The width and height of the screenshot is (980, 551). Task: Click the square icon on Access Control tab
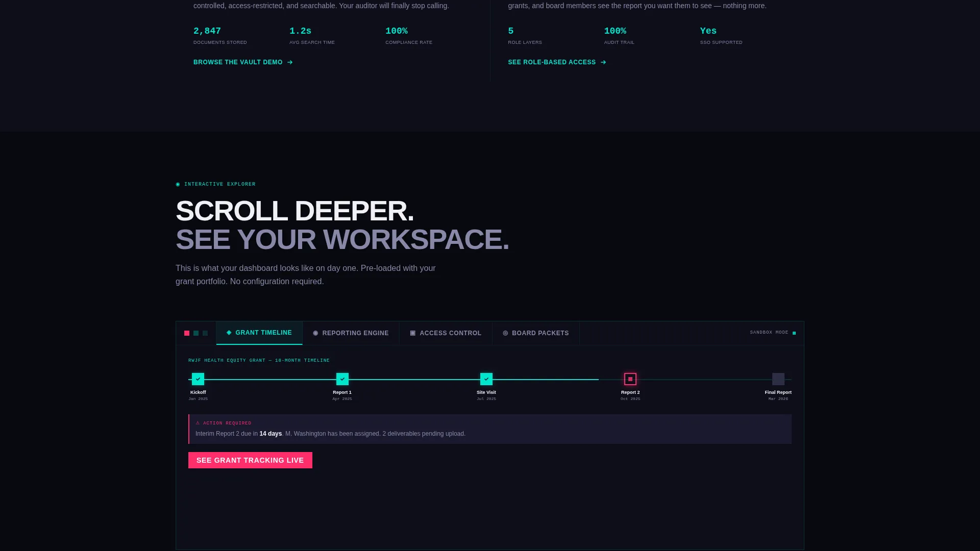(413, 333)
